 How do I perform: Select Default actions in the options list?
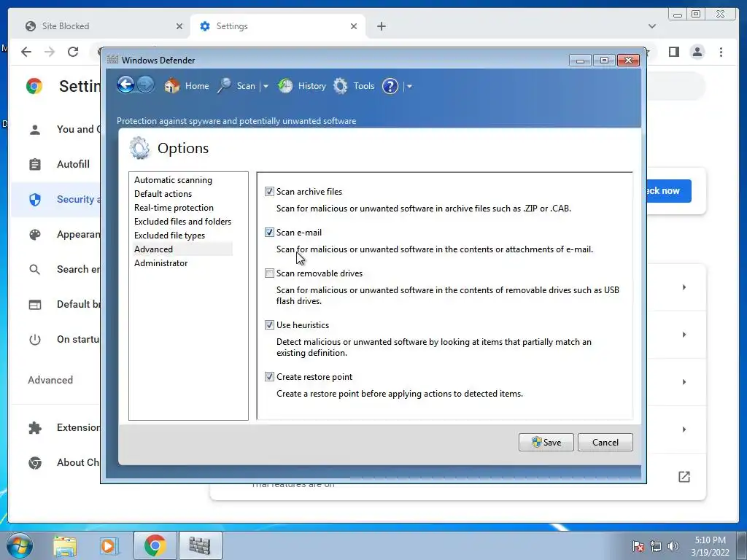pyautogui.click(x=163, y=194)
